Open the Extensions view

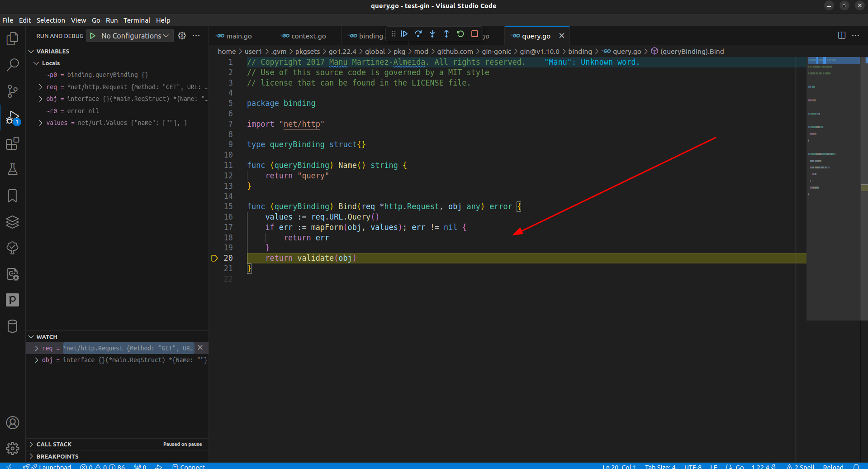[x=13, y=144]
